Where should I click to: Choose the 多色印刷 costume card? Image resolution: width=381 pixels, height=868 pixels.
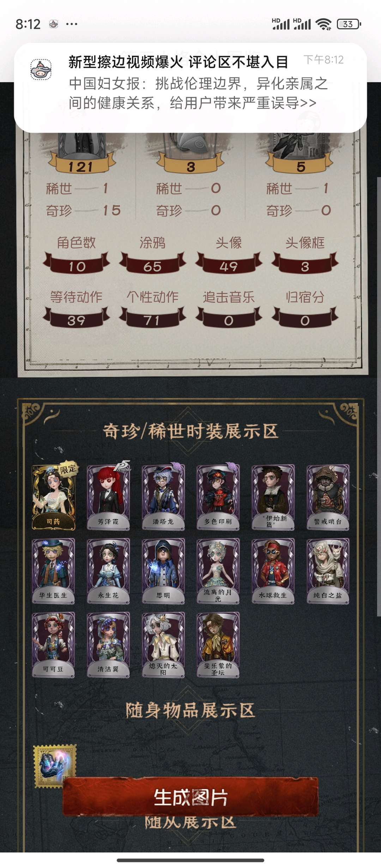pyautogui.click(x=218, y=498)
